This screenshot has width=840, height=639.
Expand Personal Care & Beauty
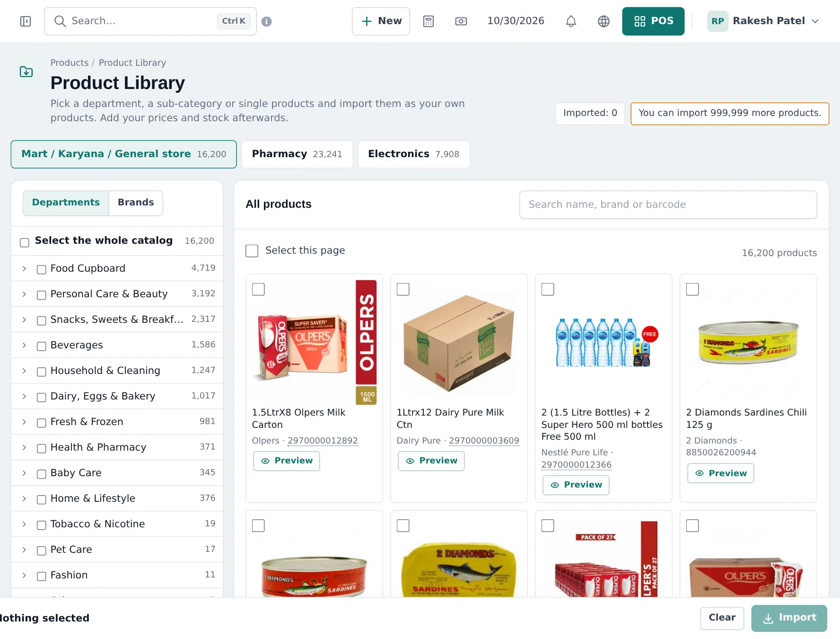coord(24,294)
